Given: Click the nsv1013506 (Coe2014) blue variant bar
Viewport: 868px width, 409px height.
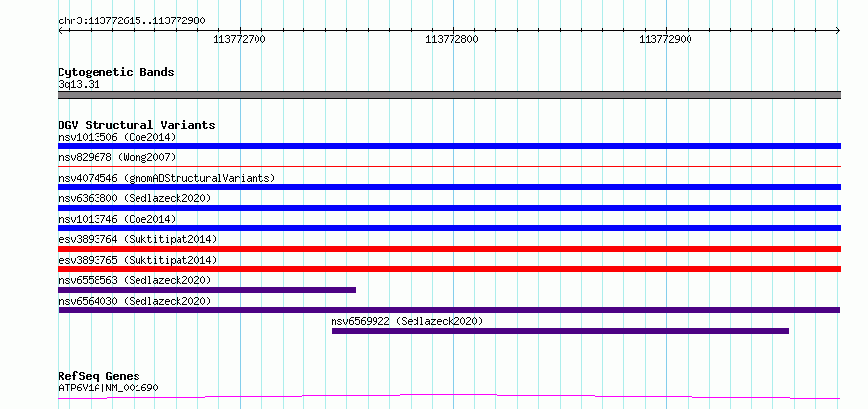Looking at the screenshot, I should click(449, 146).
